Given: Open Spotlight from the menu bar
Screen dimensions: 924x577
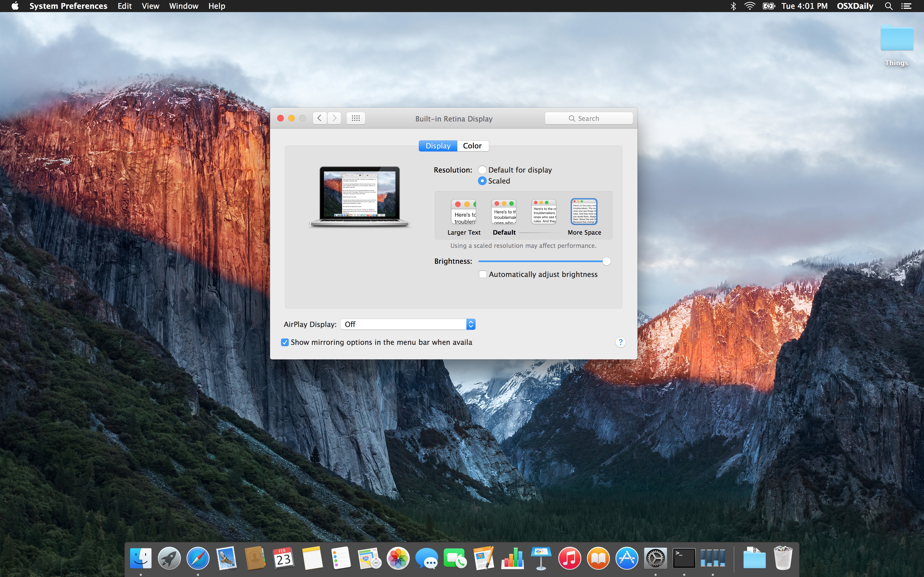Looking at the screenshot, I should pos(889,6).
